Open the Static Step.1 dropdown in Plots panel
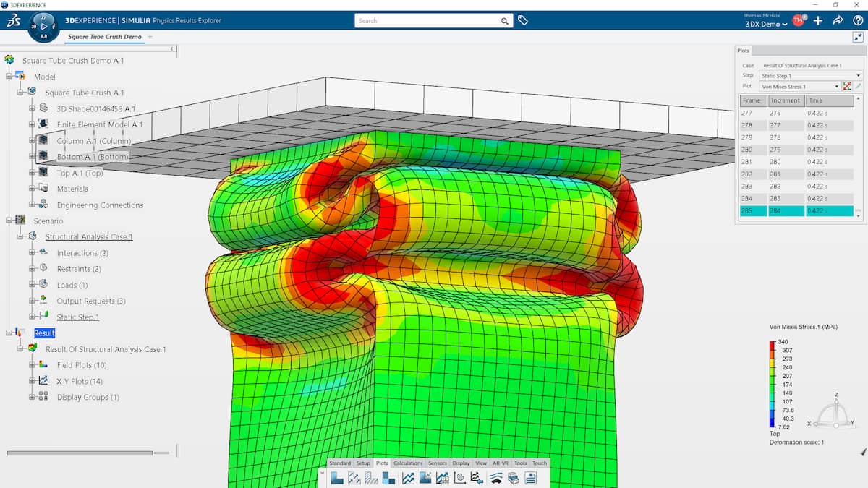 pyautogui.click(x=859, y=75)
